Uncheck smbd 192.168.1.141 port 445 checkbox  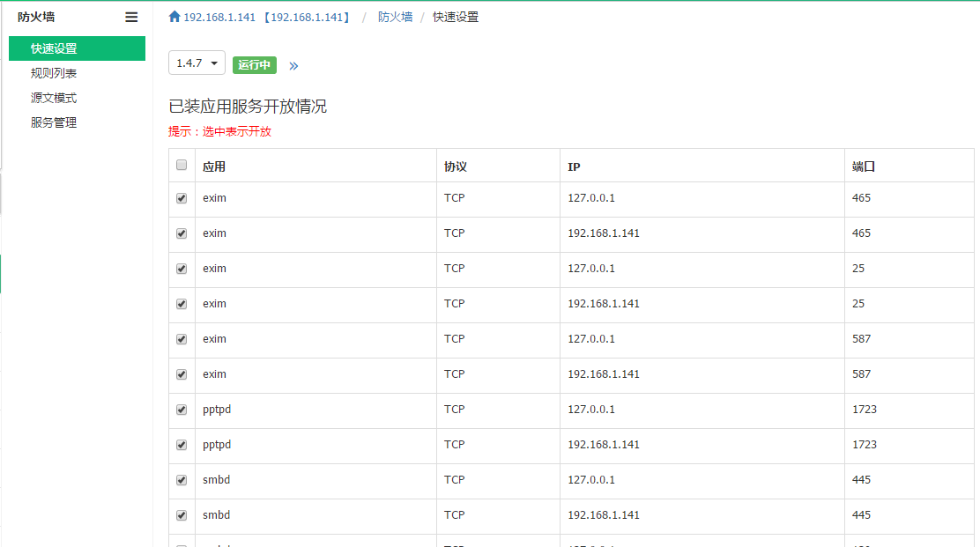[x=182, y=515]
